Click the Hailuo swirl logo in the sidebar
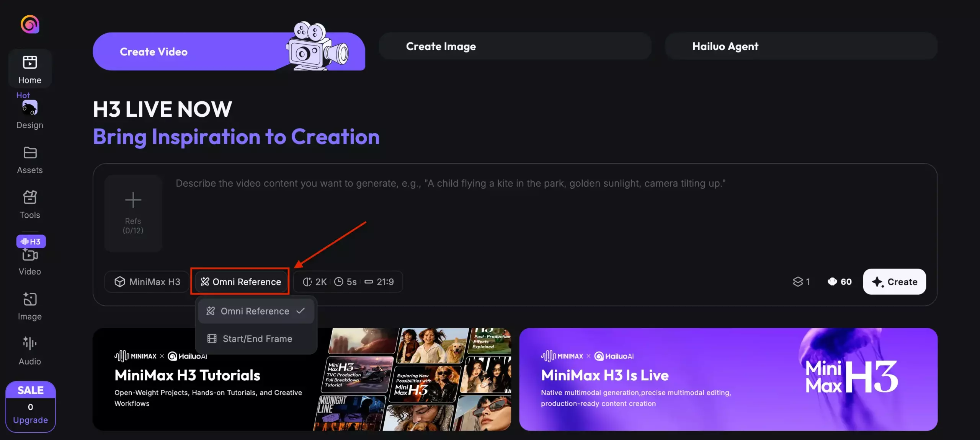The height and width of the screenshot is (440, 980). (x=30, y=24)
